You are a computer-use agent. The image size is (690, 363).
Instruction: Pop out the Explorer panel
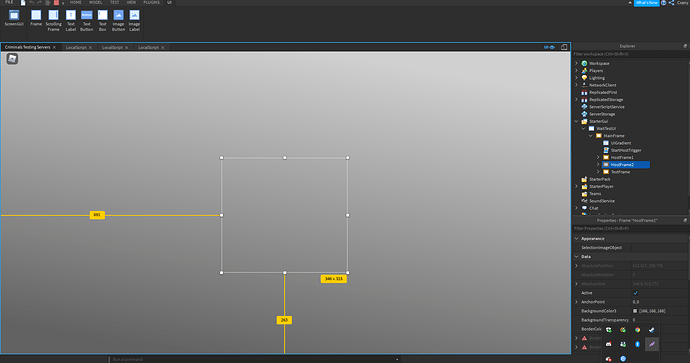(685, 46)
